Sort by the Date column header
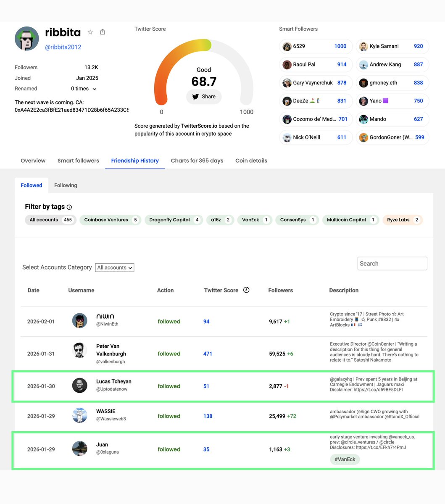This screenshot has height=504, width=445. click(x=34, y=290)
